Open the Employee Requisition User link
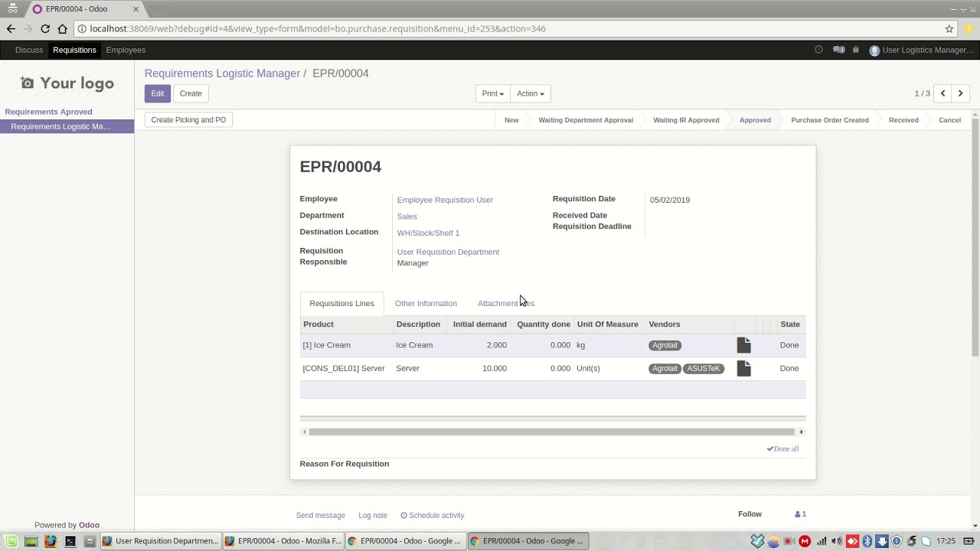 pos(445,200)
